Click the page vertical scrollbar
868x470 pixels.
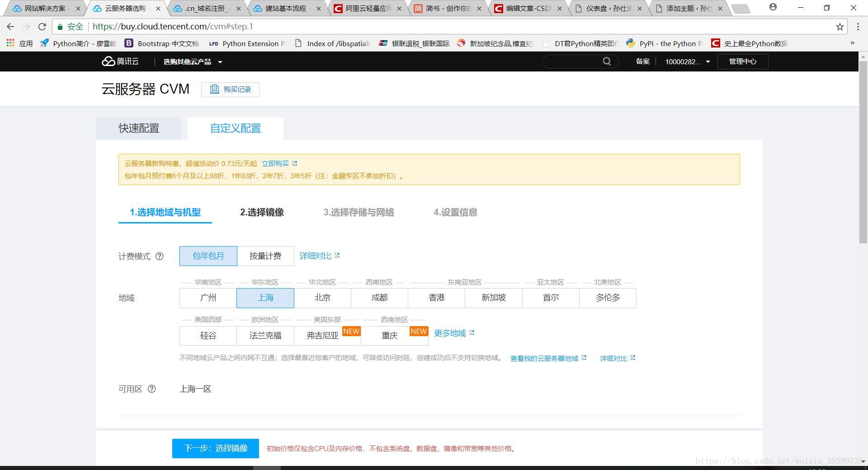point(863,152)
